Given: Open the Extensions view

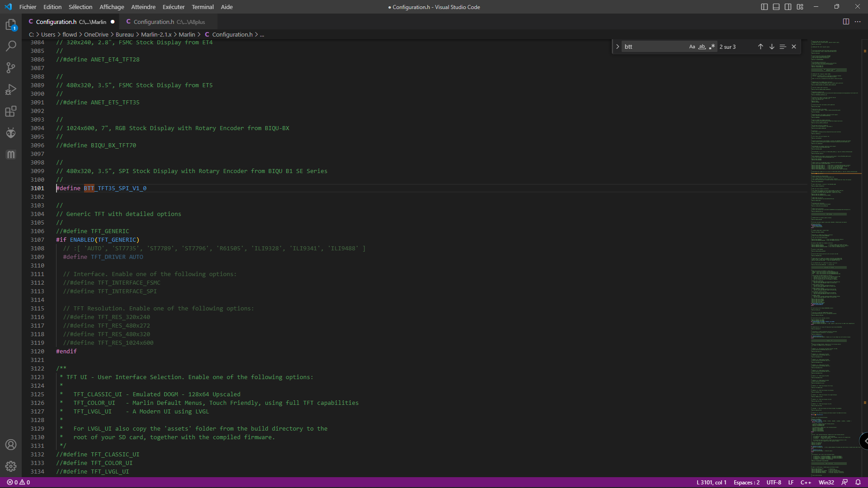Looking at the screenshot, I should (11, 111).
